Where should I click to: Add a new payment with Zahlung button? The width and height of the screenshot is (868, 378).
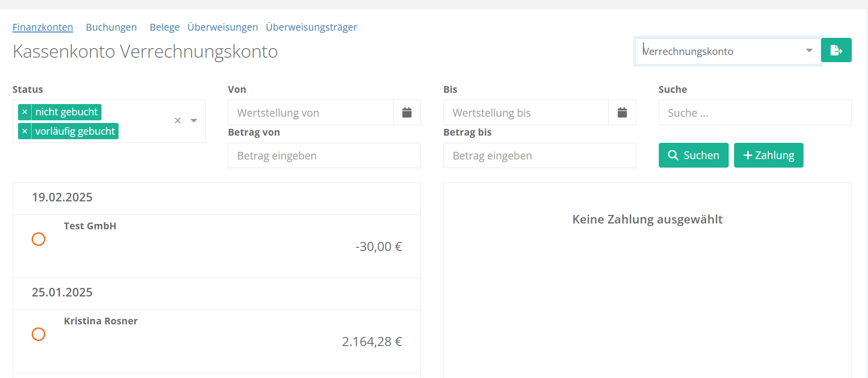click(x=768, y=155)
